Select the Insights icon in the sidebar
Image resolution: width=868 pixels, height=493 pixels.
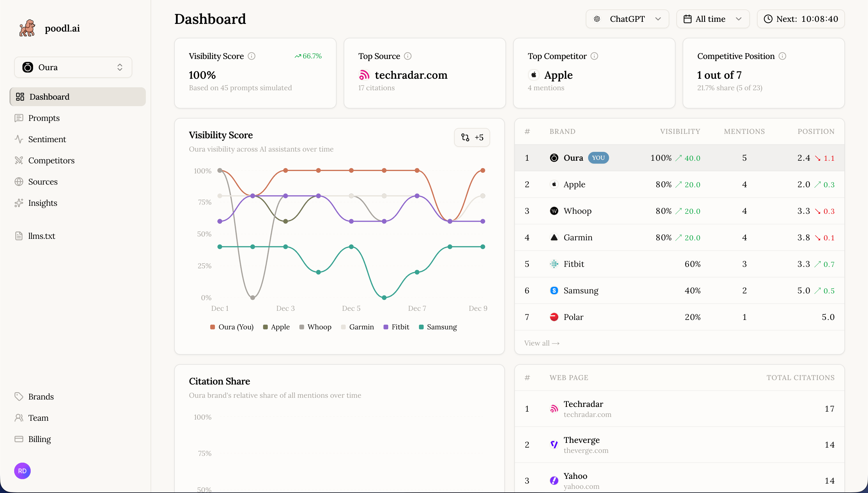(19, 203)
